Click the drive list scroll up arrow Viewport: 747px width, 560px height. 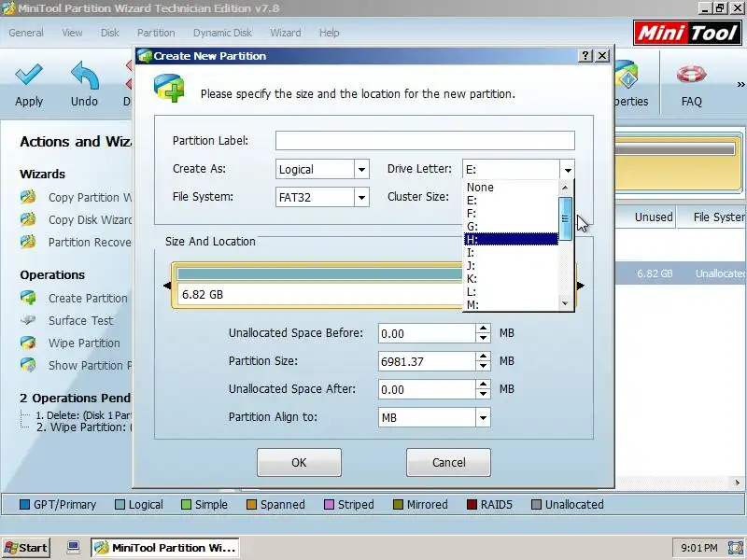(565, 189)
